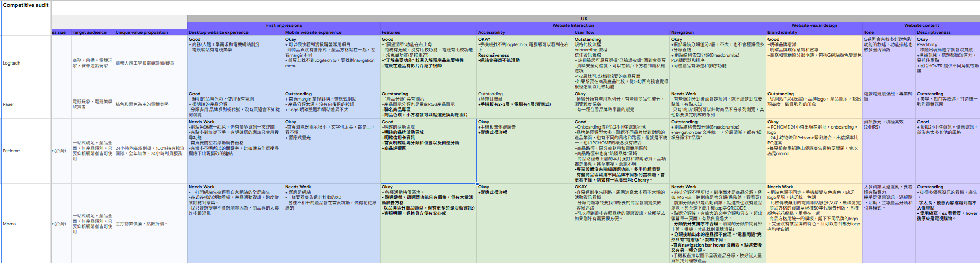The image size is (980, 263).
Task: Click the PcHome row label cell
Action: point(25,151)
